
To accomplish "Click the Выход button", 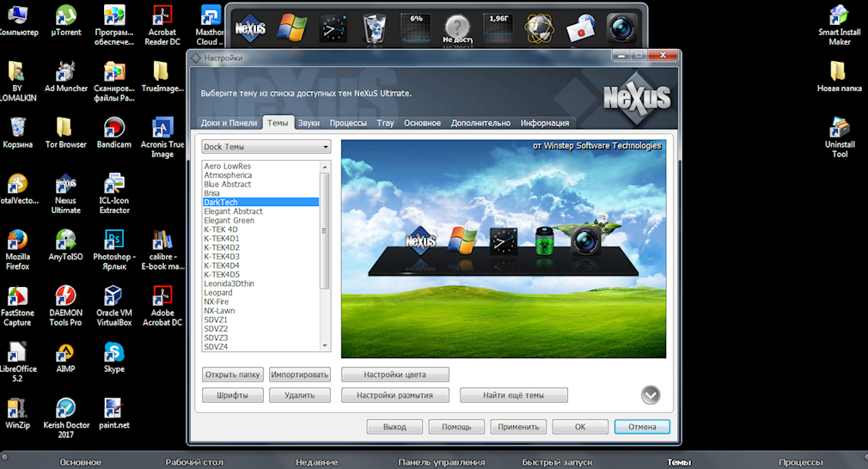I will (394, 426).
